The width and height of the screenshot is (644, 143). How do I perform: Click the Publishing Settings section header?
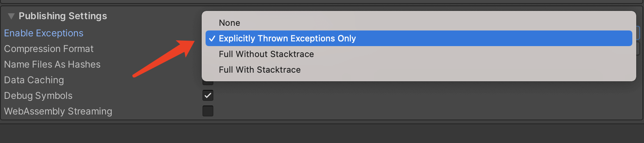coord(63,16)
